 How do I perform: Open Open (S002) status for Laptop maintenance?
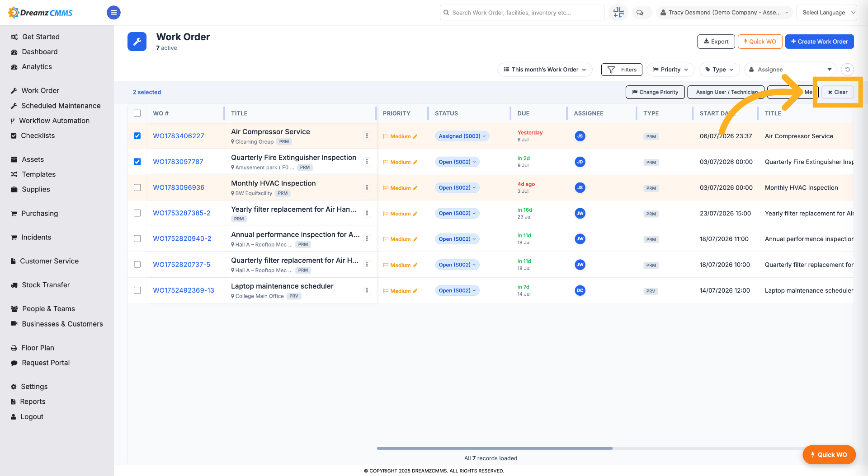coord(457,290)
